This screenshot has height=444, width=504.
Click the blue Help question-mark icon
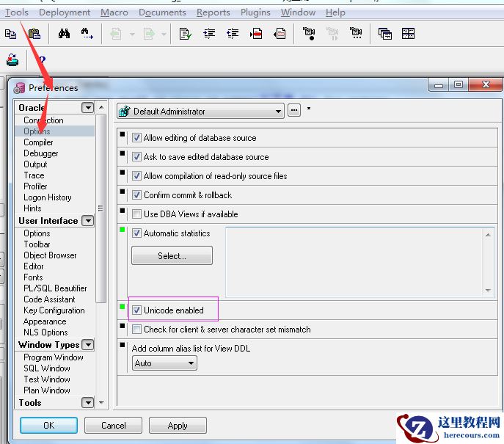tap(42, 60)
